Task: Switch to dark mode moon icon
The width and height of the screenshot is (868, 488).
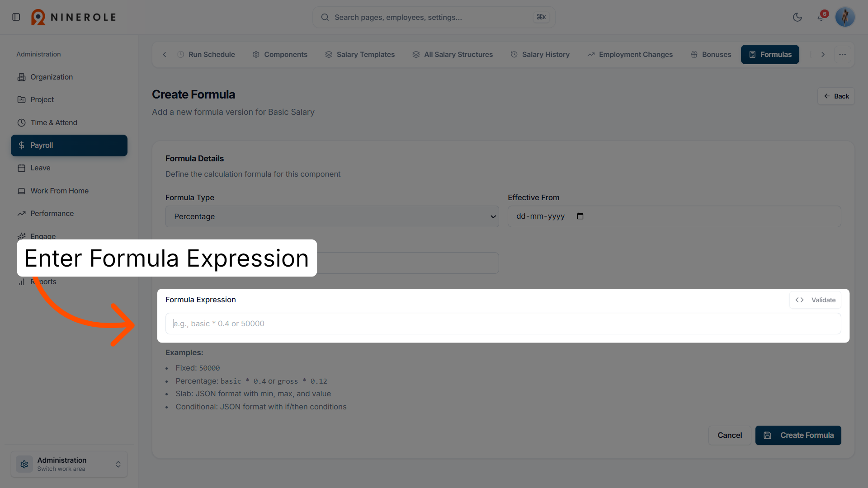Action: 797,17
